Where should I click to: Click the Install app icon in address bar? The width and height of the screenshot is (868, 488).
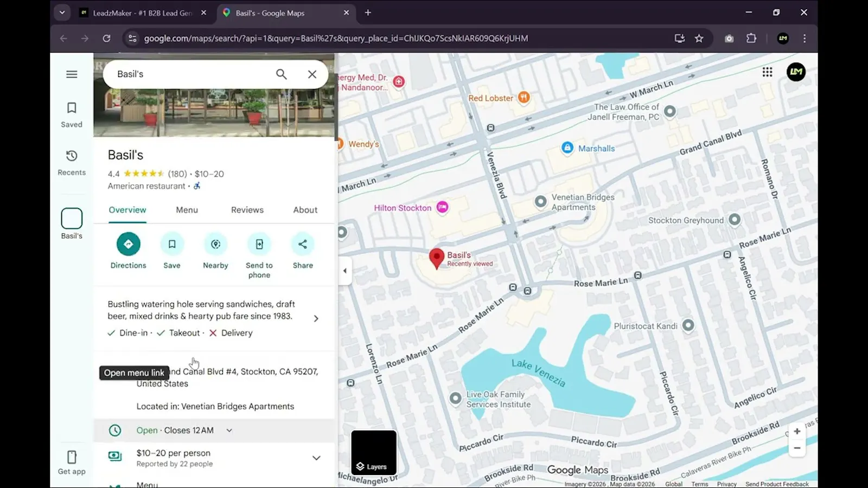[x=679, y=38]
